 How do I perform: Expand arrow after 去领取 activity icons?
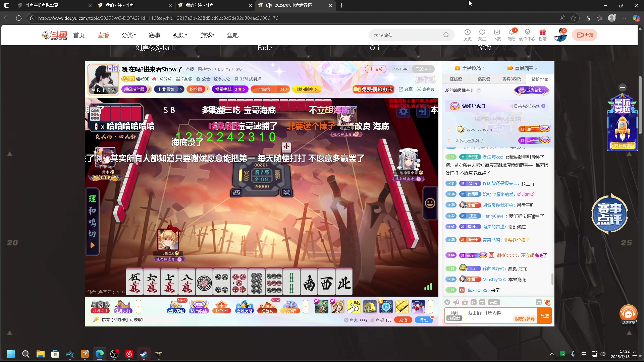point(306,306)
